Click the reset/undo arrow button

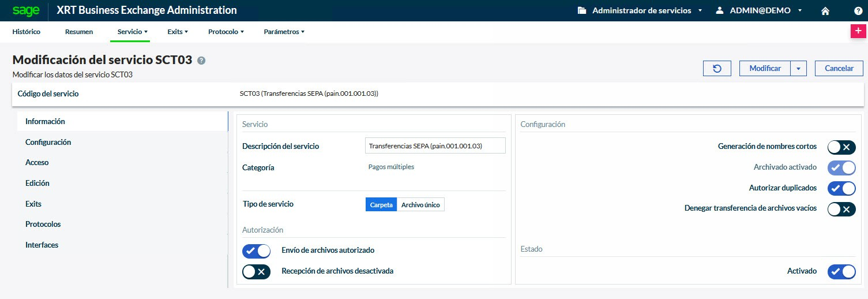tap(717, 68)
